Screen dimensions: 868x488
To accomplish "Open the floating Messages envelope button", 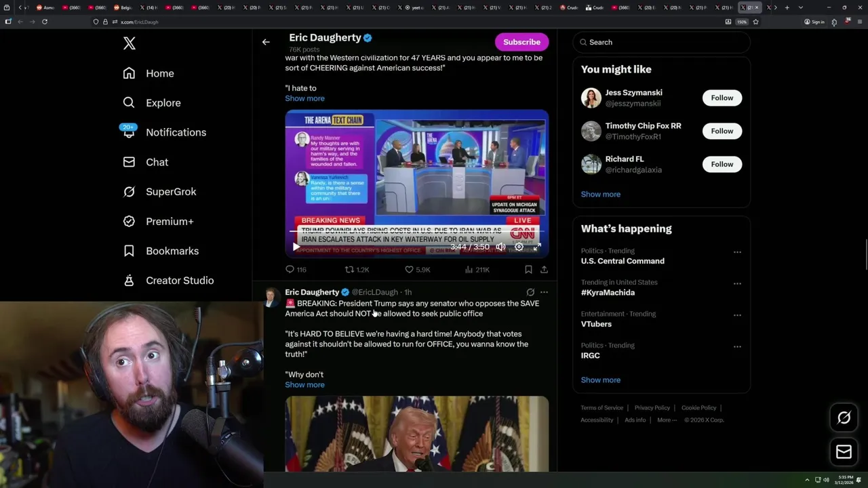I will (844, 451).
